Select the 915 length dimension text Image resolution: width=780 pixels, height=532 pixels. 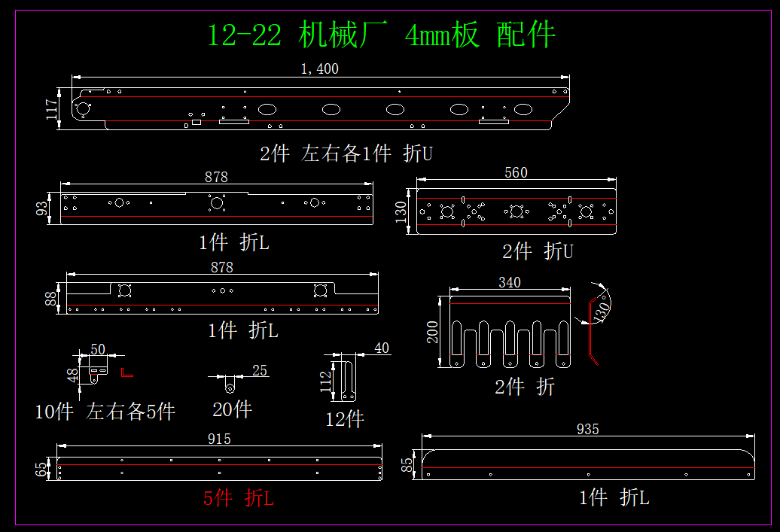[218, 439]
